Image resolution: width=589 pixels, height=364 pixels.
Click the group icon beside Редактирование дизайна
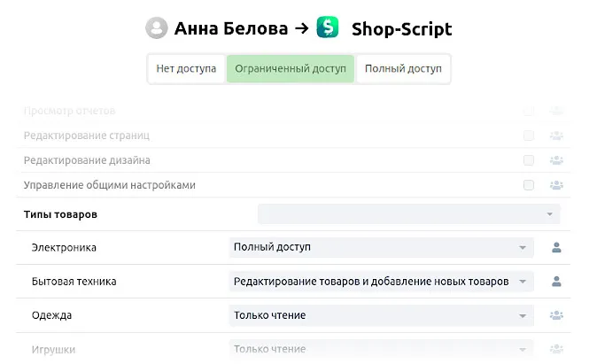pos(556,160)
